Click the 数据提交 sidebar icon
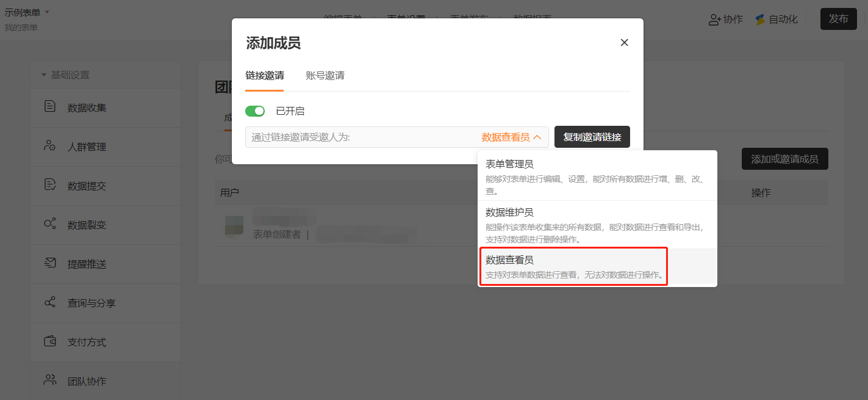The height and width of the screenshot is (400, 868). pyautogui.click(x=50, y=185)
